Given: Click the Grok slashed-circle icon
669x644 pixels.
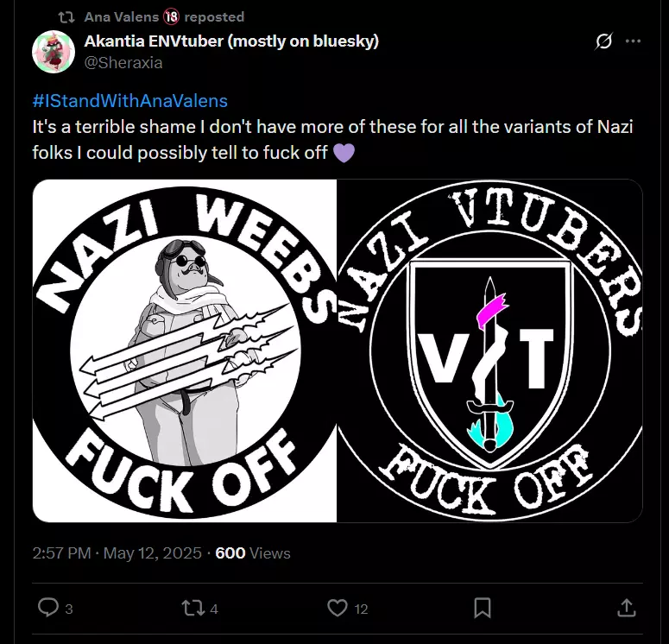Looking at the screenshot, I should click(x=603, y=41).
